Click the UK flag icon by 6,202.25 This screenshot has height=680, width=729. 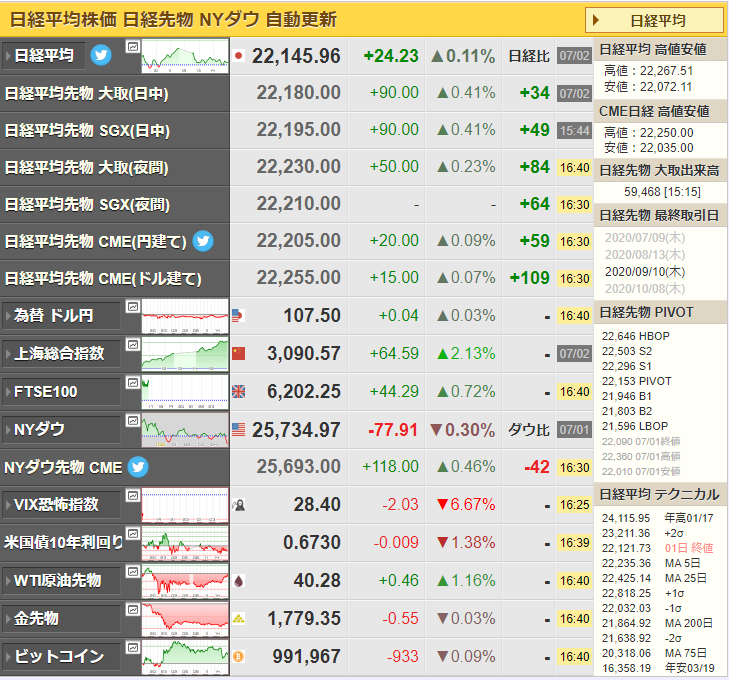click(239, 392)
